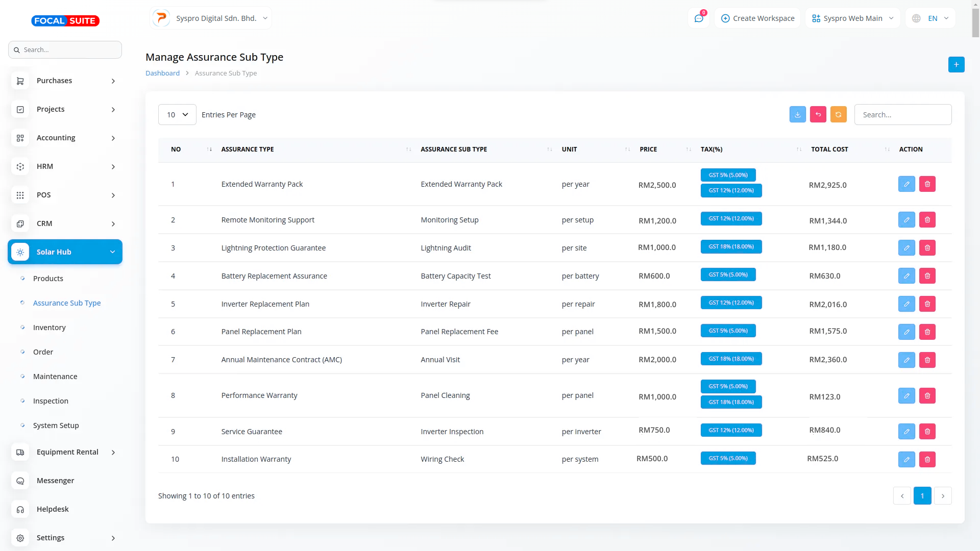Open the chat messages notification icon
This screenshot has width=980, height=551.
click(699, 18)
